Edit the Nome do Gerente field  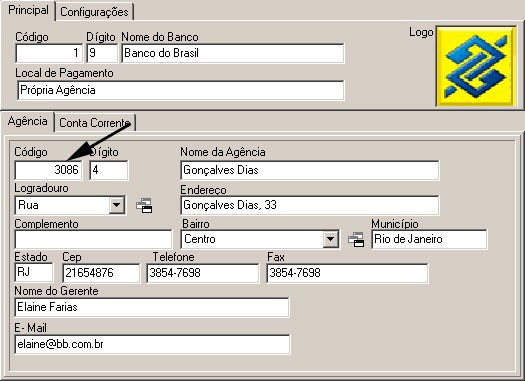coord(152,307)
